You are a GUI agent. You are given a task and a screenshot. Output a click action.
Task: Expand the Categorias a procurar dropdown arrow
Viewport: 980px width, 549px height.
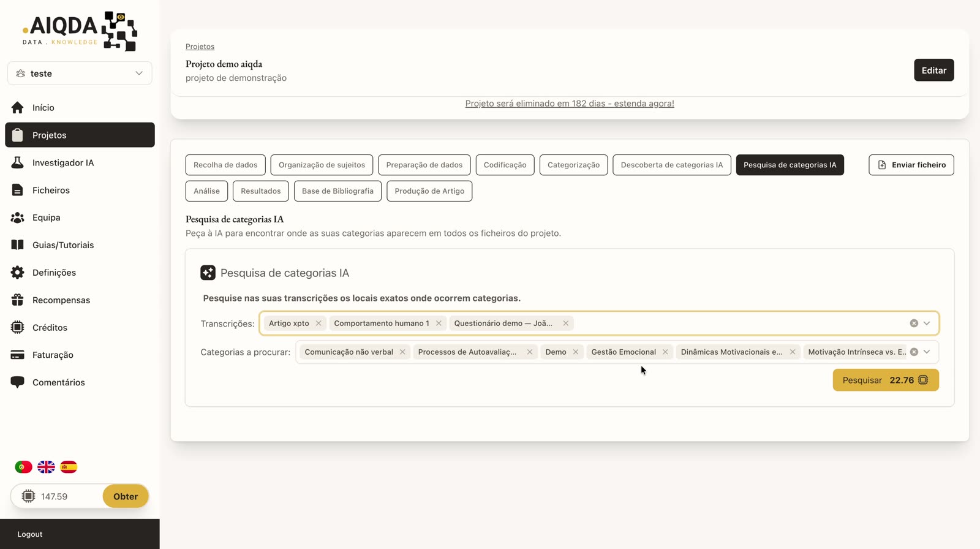[x=927, y=352]
